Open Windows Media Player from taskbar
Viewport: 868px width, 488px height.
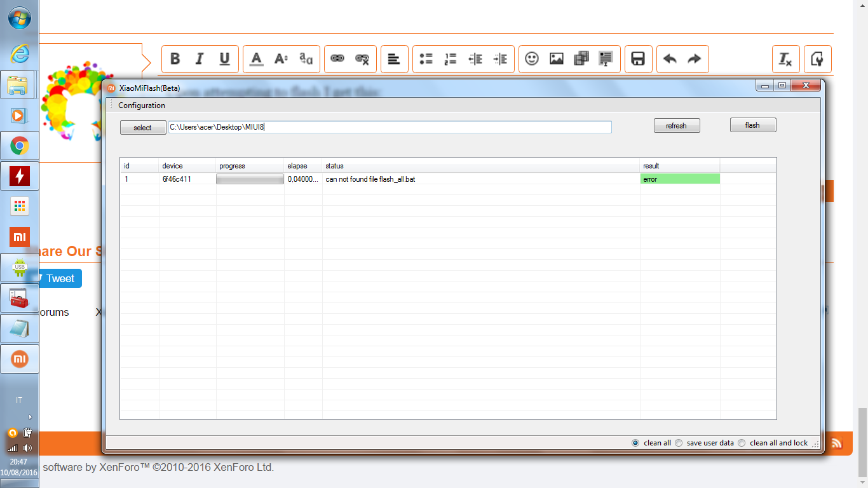click(x=19, y=115)
